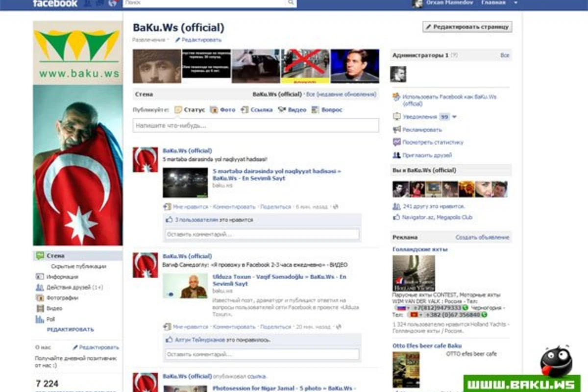Click comment field under the Ulduza Toxun post

pyautogui.click(x=262, y=354)
